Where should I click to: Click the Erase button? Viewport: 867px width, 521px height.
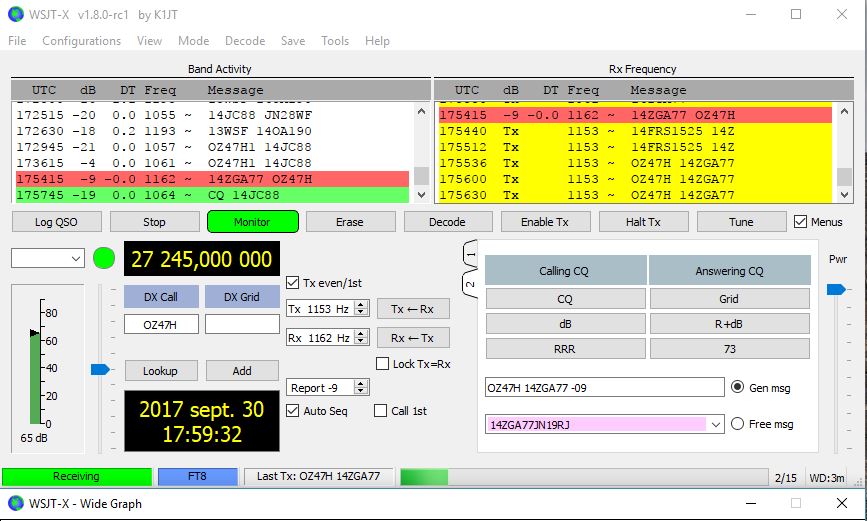(350, 222)
